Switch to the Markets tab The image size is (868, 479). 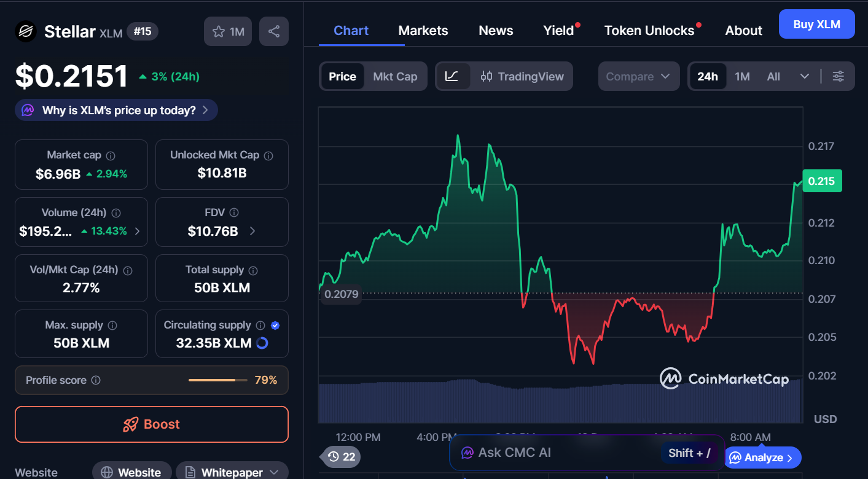(423, 30)
